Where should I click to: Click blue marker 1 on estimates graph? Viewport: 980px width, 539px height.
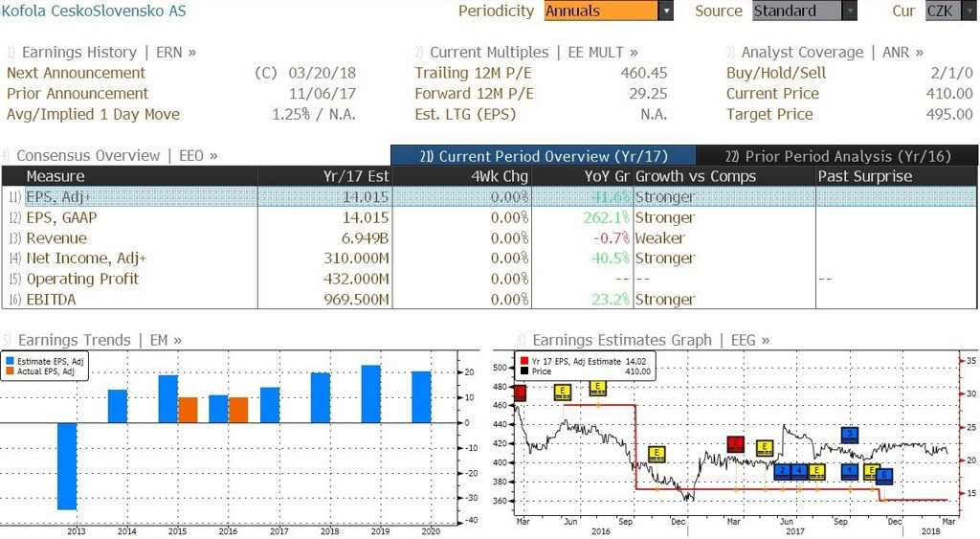(x=850, y=471)
